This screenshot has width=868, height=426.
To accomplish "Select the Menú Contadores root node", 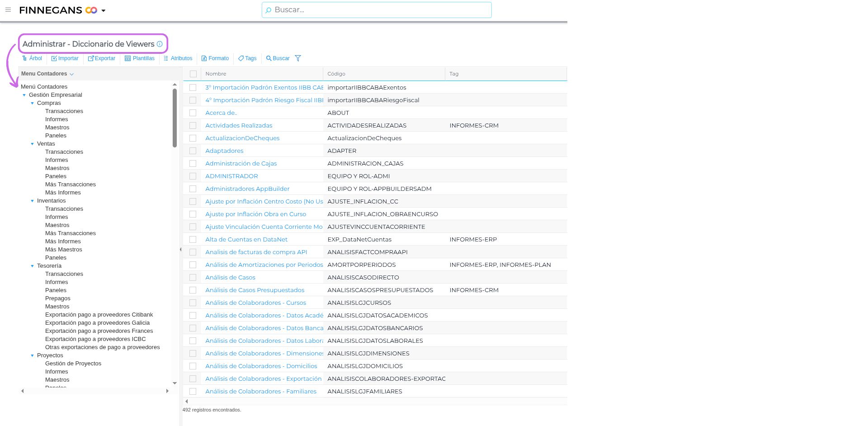I will (44, 87).
